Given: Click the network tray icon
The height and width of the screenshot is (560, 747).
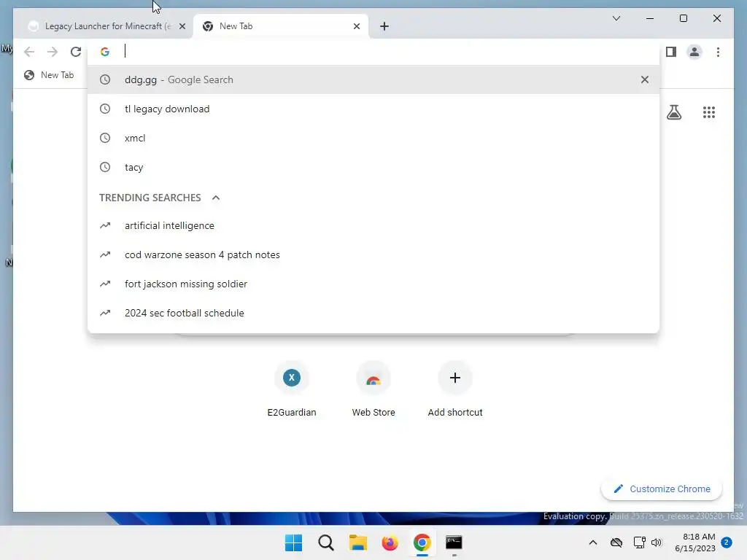Looking at the screenshot, I should tap(639, 542).
